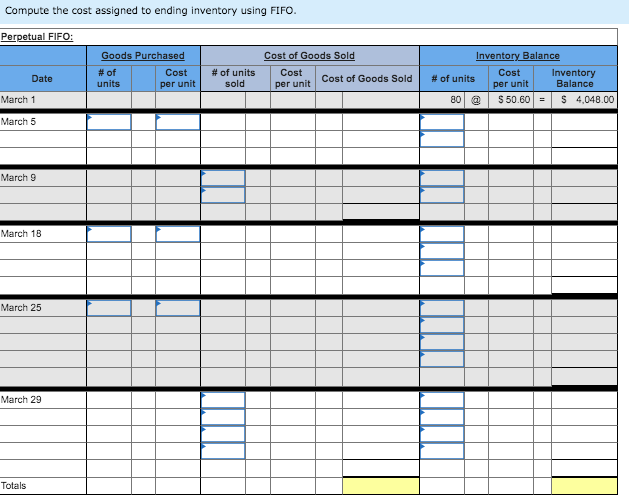The height and width of the screenshot is (503, 629).
Task: Select March 5 first inventory units field
Action: click(442, 122)
